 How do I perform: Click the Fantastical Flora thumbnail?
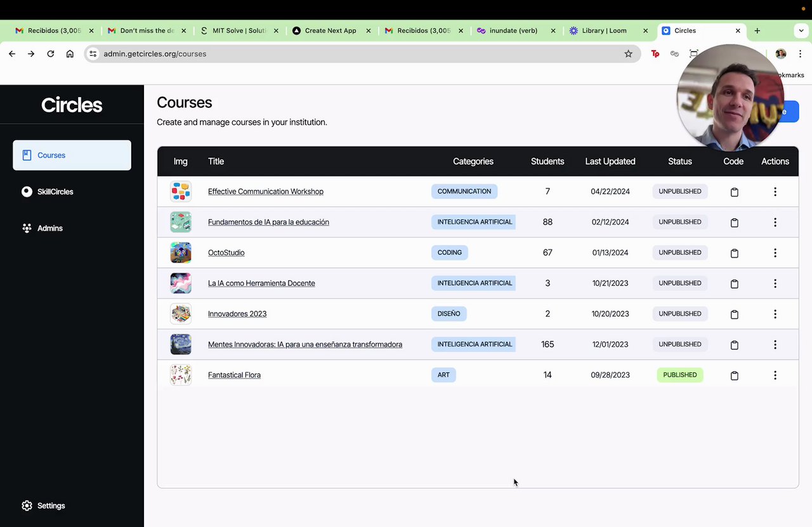(181, 375)
